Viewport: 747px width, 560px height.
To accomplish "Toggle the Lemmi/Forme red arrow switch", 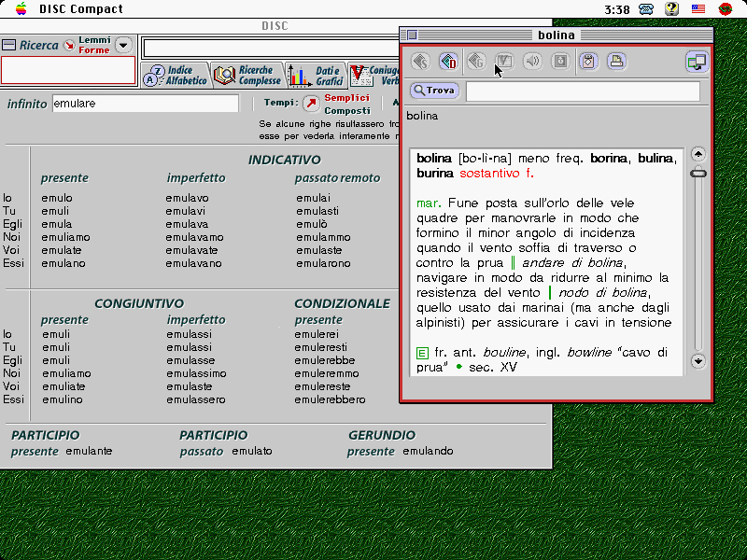I will pyautogui.click(x=69, y=45).
